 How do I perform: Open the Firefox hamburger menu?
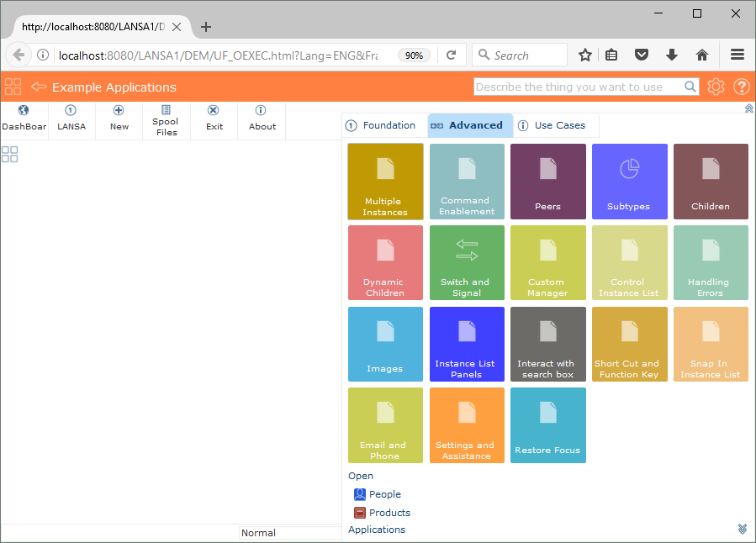click(x=737, y=55)
